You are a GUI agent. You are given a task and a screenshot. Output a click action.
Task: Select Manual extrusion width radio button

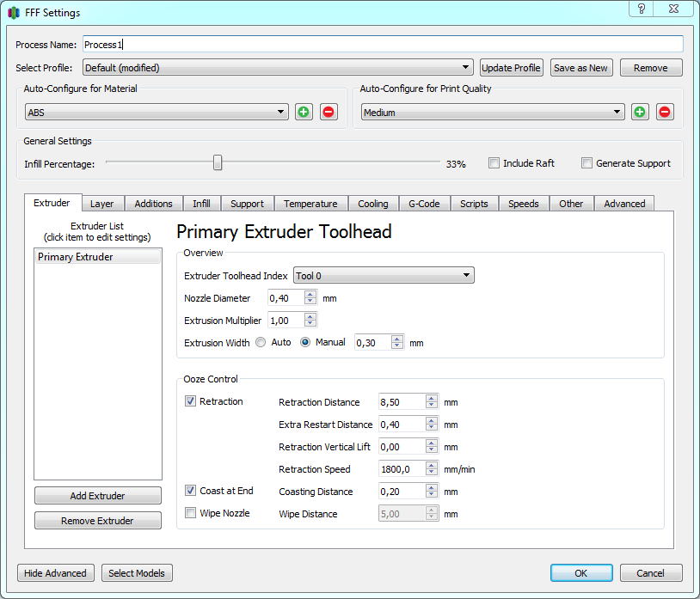tap(305, 342)
